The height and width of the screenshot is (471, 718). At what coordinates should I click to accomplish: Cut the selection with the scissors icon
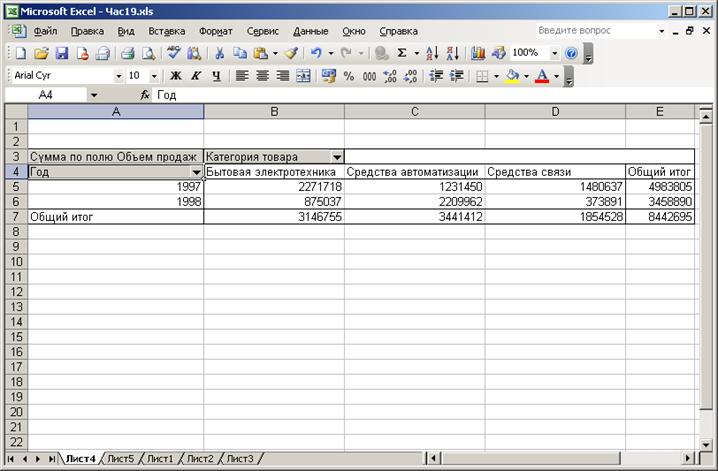pos(219,54)
